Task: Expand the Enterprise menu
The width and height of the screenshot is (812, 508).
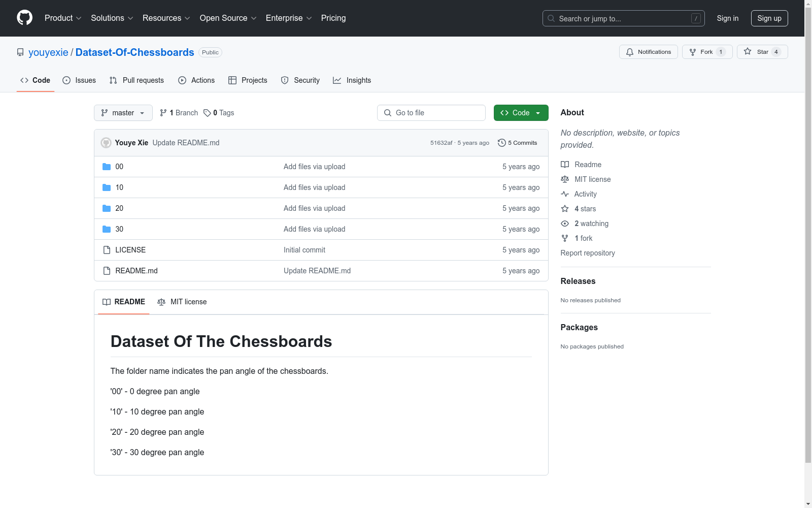Action: pyautogui.click(x=289, y=18)
